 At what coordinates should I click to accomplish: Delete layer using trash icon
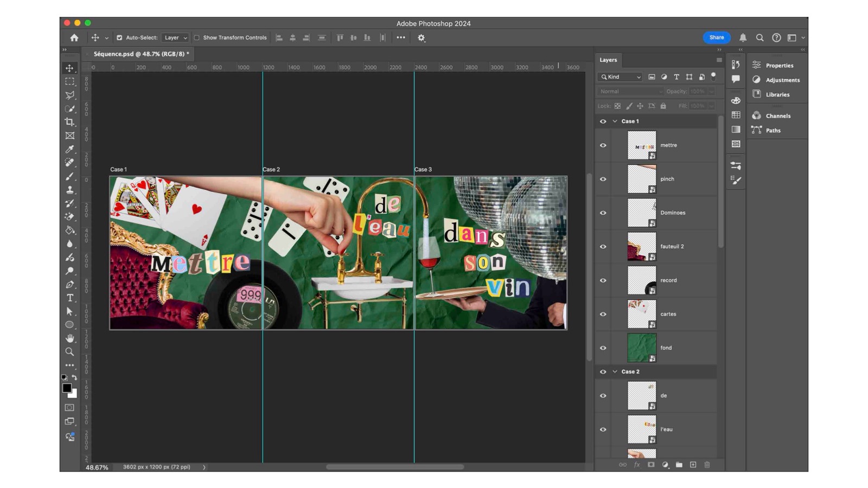tap(707, 465)
